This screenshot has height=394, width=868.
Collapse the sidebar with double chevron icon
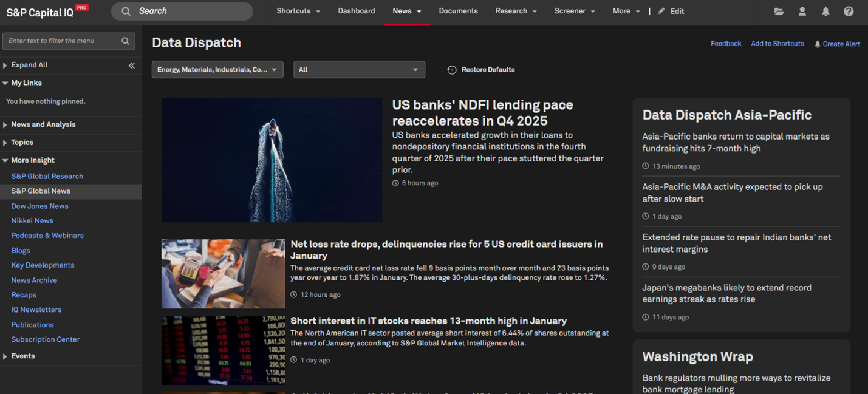pyautogui.click(x=131, y=66)
